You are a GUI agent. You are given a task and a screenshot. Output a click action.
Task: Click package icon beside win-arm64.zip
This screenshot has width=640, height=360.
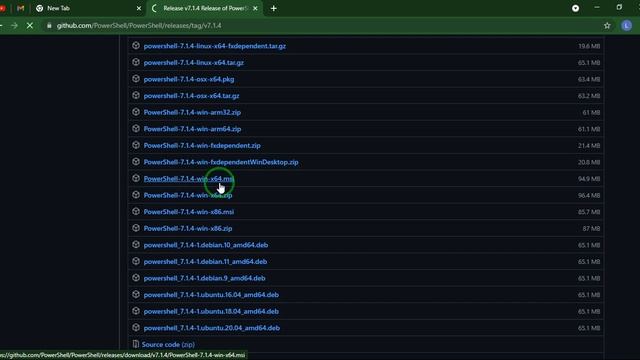tap(136, 129)
